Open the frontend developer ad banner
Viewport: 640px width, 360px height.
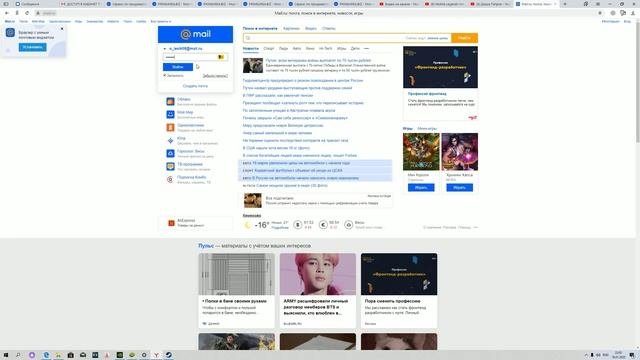440,67
